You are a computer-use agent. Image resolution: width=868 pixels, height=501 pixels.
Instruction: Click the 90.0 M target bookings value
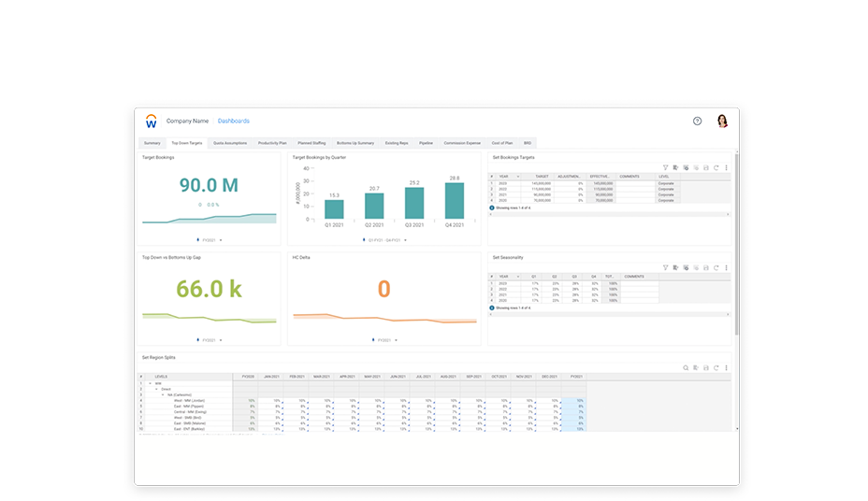coord(209,185)
